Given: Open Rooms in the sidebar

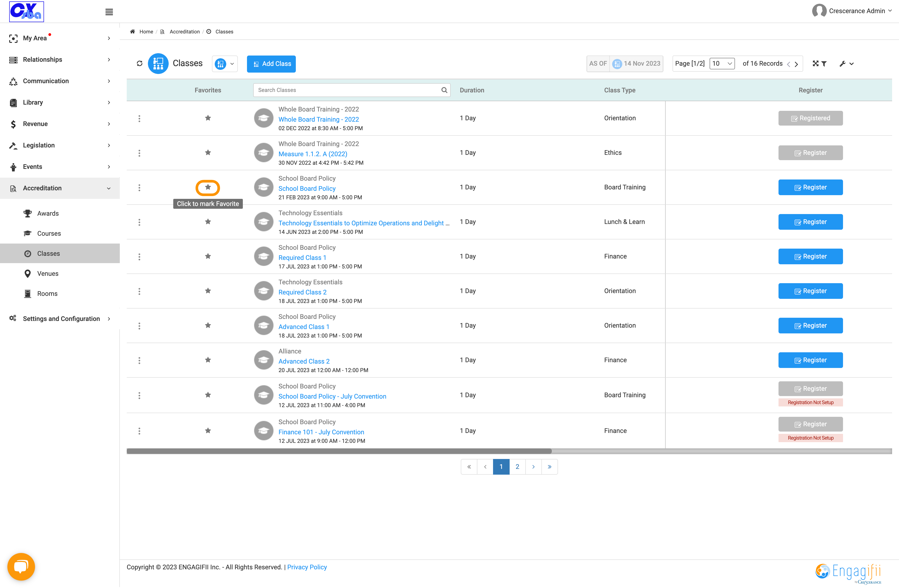Looking at the screenshot, I should tap(47, 294).
